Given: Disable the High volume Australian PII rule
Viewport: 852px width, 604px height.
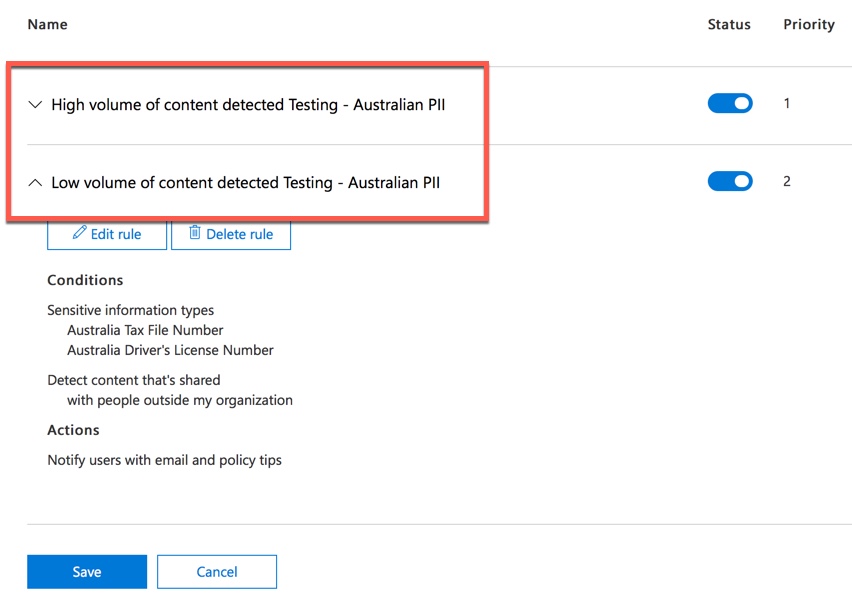Looking at the screenshot, I should [x=730, y=103].
